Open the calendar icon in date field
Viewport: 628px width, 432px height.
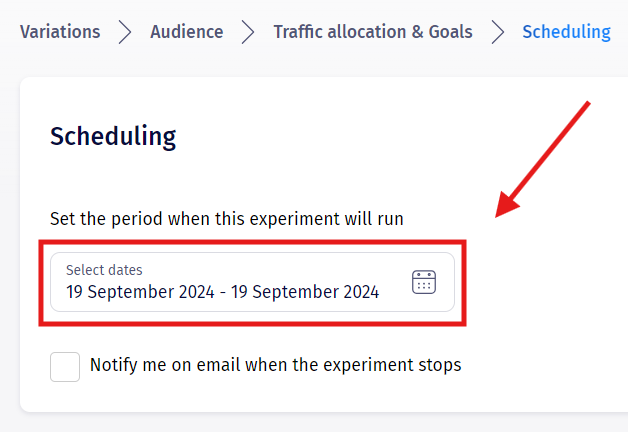pyautogui.click(x=424, y=282)
